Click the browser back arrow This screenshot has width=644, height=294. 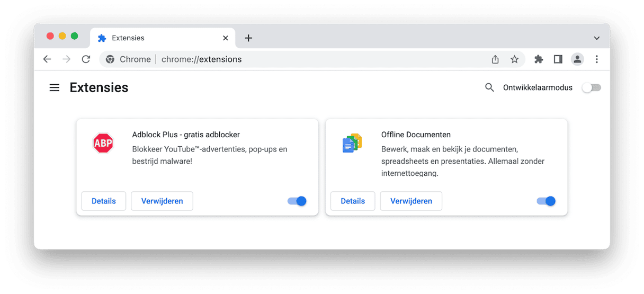(47, 59)
